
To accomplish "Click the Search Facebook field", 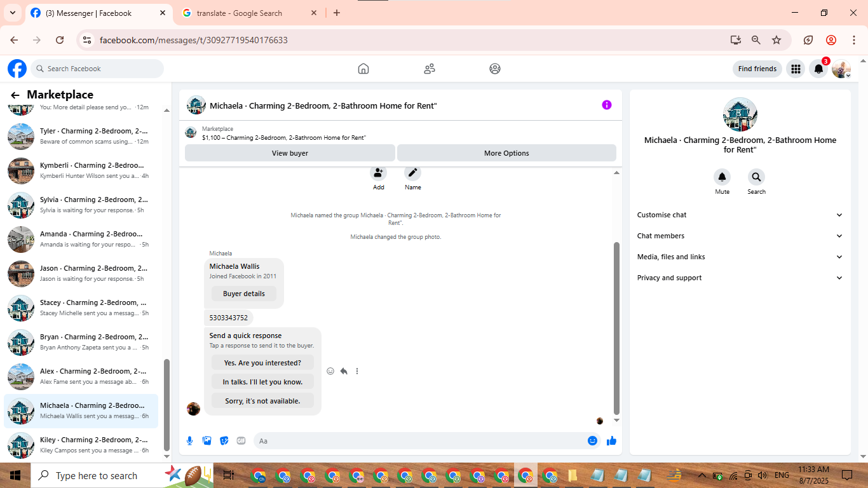I will click(97, 69).
